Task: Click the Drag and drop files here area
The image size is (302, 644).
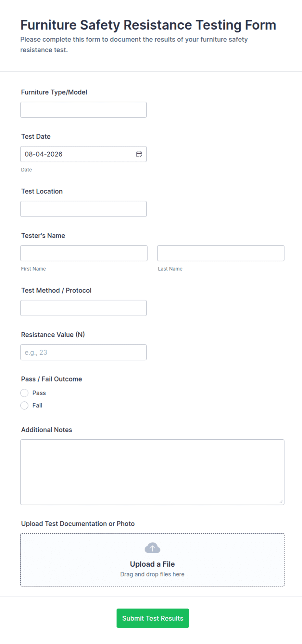Action: (152, 574)
